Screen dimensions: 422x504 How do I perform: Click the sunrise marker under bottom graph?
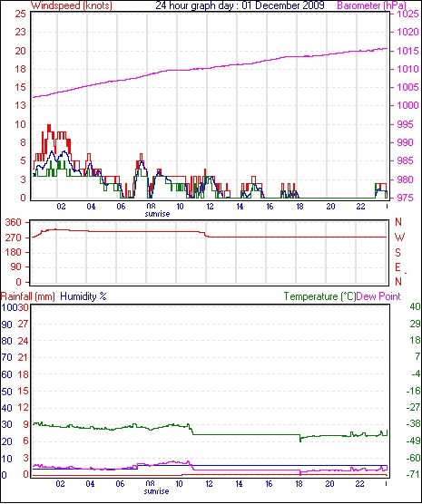click(x=156, y=490)
